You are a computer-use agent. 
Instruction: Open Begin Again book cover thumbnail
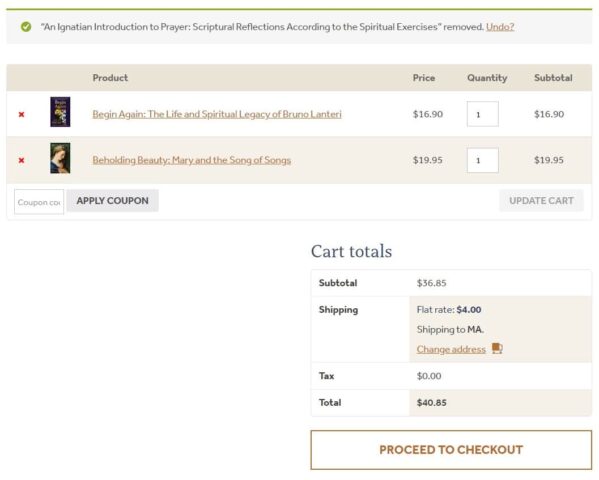tap(60, 112)
